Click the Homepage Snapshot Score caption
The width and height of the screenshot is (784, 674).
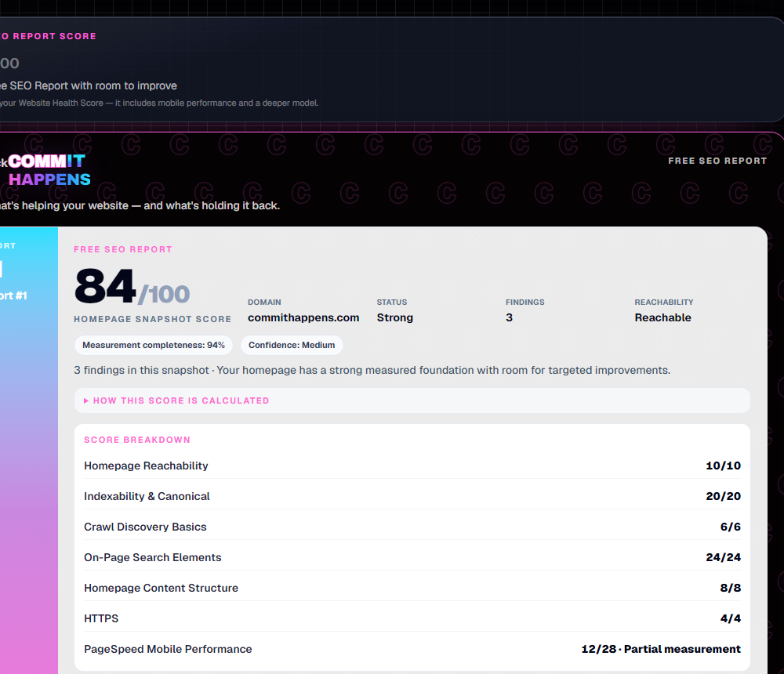coord(153,319)
